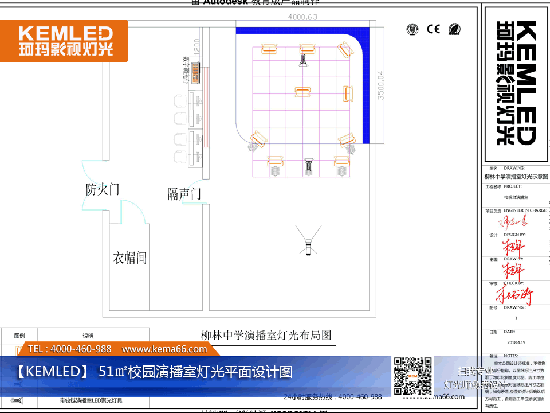
Task: Click the 4000.63 dimension at the top
Action: (302, 16)
